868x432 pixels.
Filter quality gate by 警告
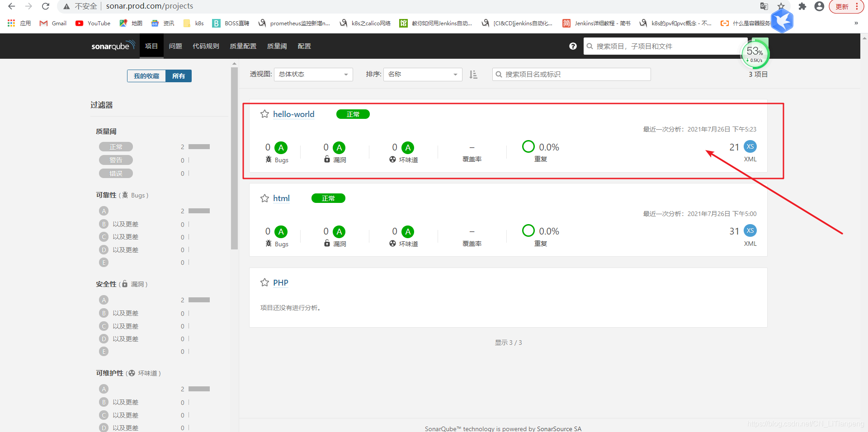pyautogui.click(x=116, y=160)
